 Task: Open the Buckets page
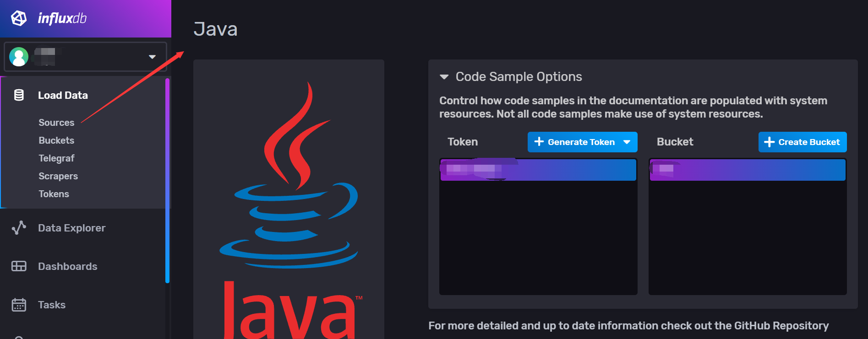click(x=56, y=140)
